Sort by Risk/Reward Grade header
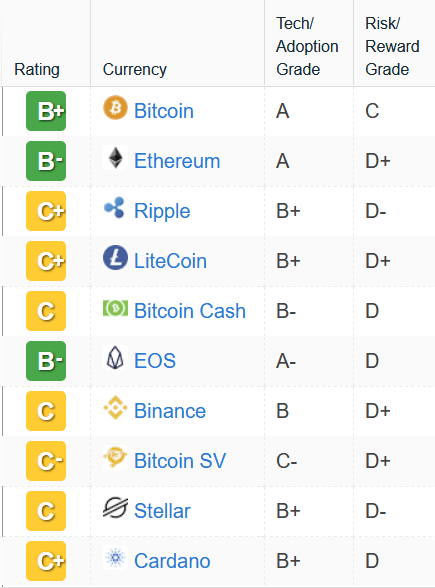Viewport: 435px width, 588px height. click(392, 46)
